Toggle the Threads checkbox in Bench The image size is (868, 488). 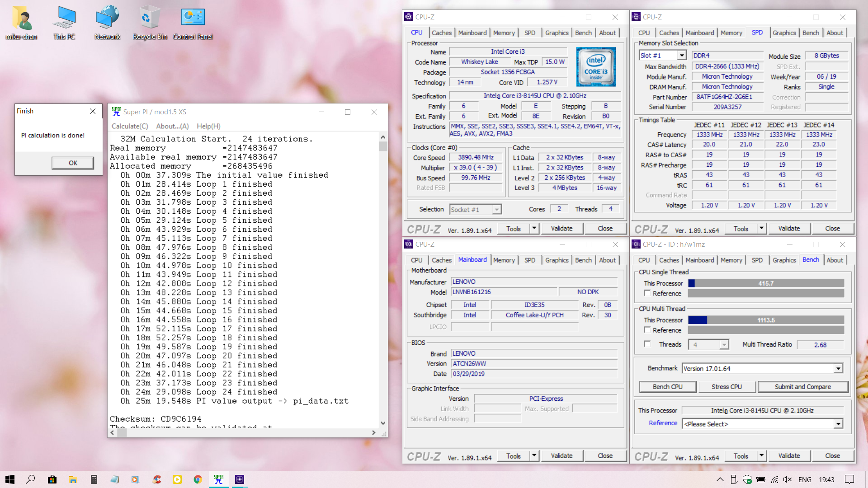[x=647, y=344]
